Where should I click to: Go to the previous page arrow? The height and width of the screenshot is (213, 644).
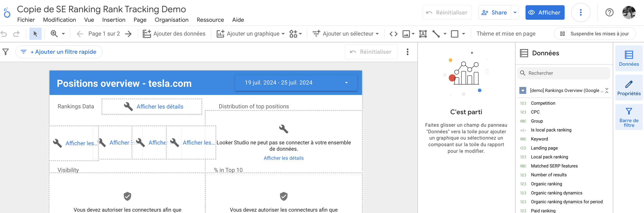coord(80,34)
